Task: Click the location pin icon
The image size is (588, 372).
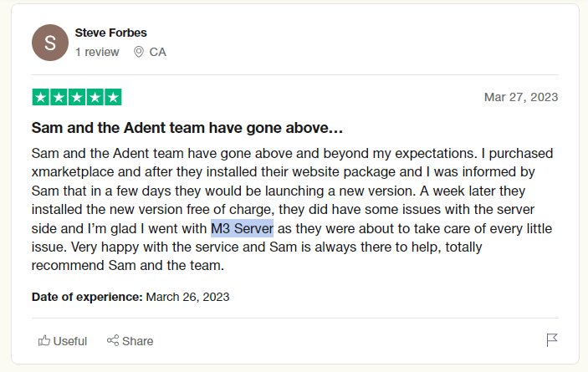Action: (139, 52)
